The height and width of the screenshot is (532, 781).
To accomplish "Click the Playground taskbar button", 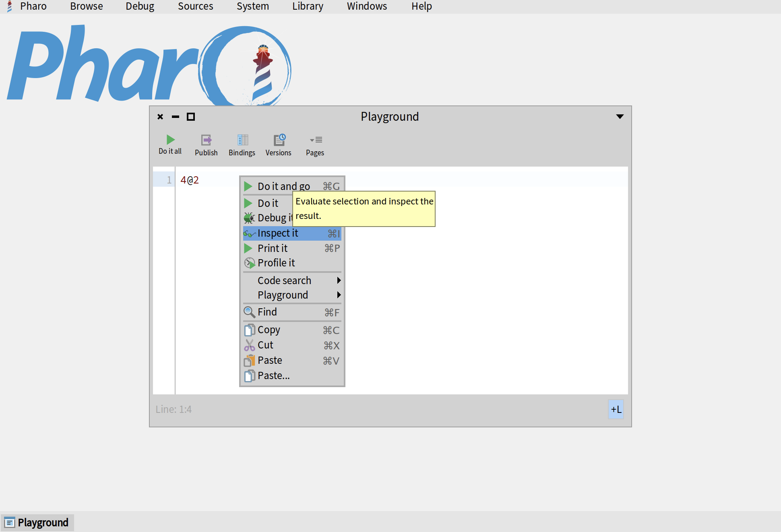I will pos(37,522).
